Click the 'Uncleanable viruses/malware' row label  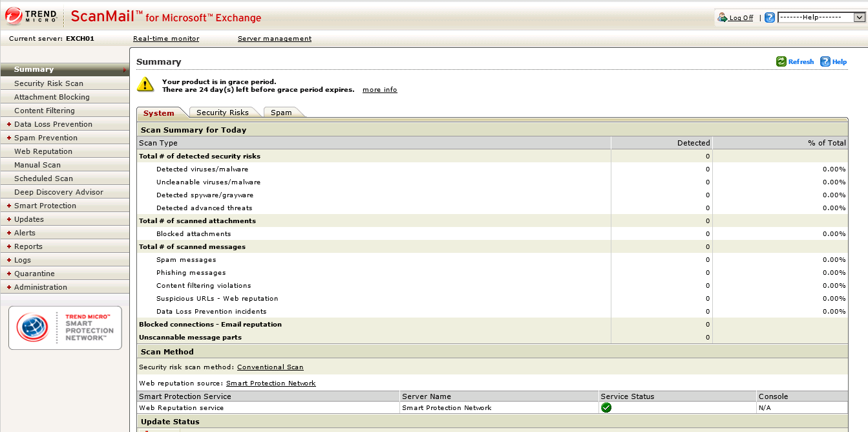209,182
